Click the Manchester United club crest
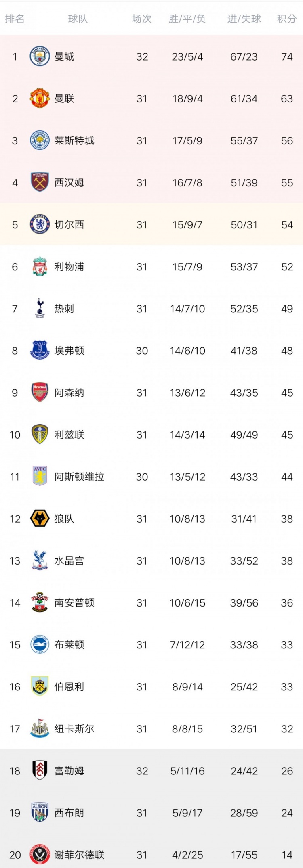 click(40, 98)
